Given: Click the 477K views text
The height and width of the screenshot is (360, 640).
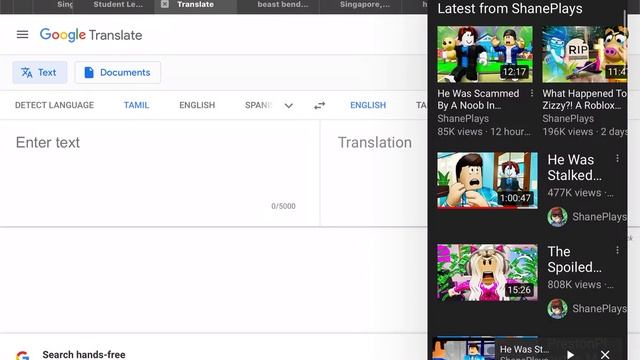Looking at the screenshot, I should coord(574,193).
